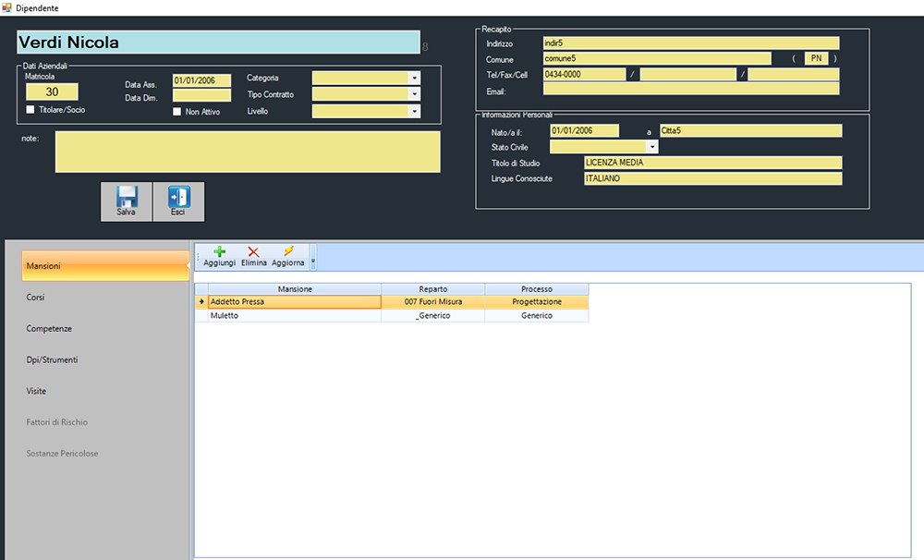
Task: Click the Generico processo cell
Action: [x=537, y=315]
